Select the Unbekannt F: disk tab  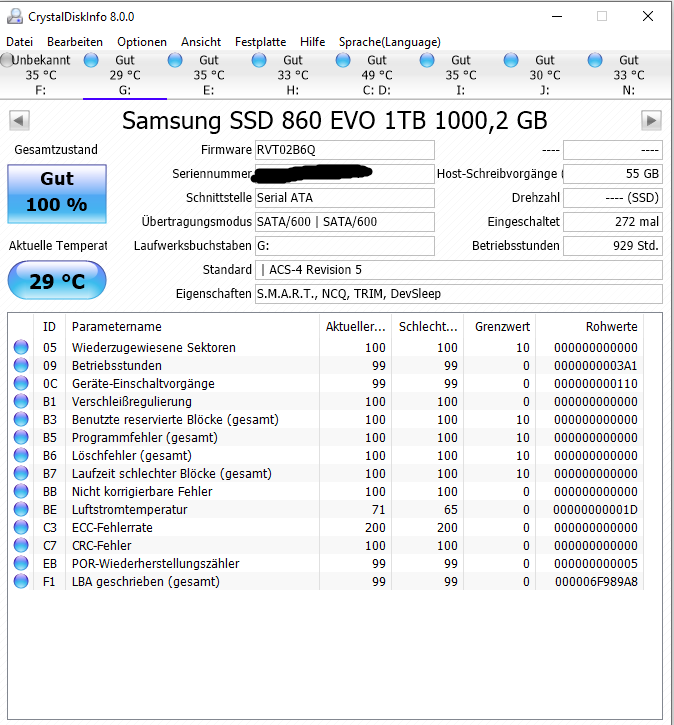41,75
